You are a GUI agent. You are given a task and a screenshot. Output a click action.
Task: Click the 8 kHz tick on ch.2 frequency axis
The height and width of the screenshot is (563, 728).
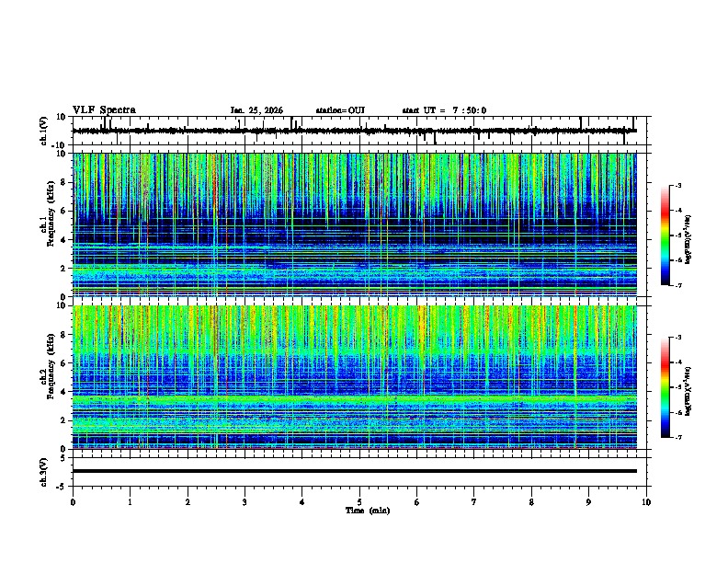click(64, 335)
